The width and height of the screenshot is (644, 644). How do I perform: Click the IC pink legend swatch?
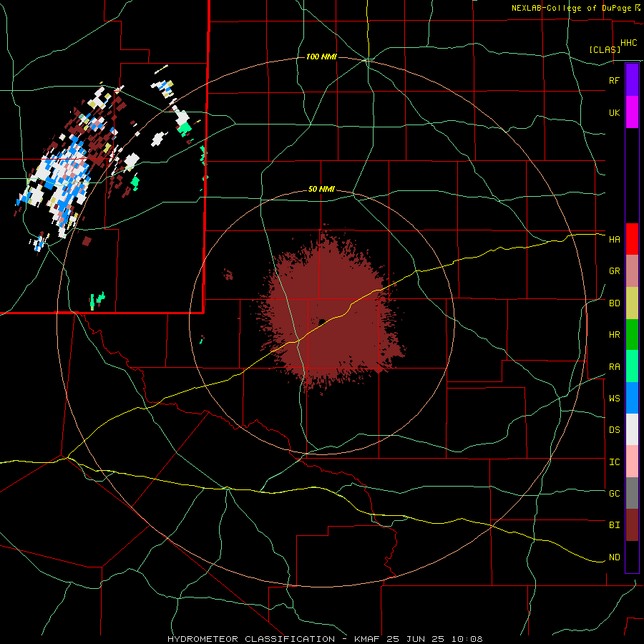632,462
